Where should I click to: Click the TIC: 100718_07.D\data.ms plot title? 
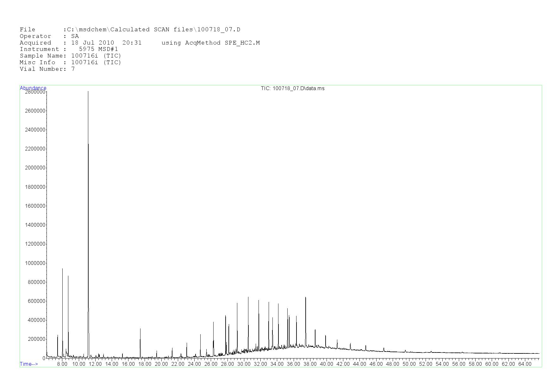pyautogui.click(x=292, y=88)
